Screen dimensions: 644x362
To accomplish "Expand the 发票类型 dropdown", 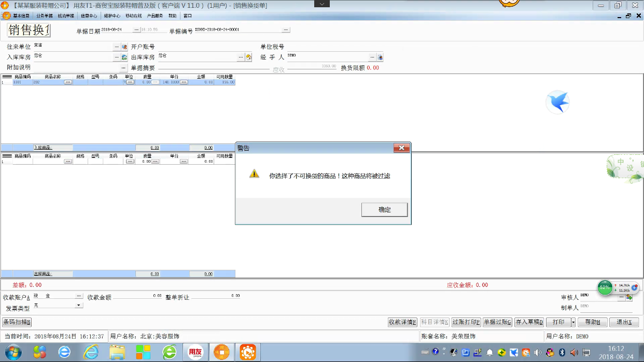I will click(x=79, y=306).
